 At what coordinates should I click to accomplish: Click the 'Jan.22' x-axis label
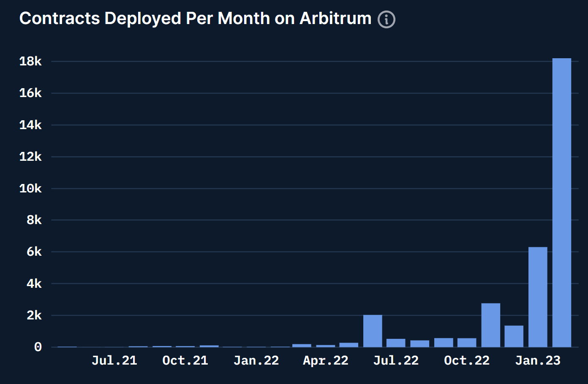[x=256, y=361]
